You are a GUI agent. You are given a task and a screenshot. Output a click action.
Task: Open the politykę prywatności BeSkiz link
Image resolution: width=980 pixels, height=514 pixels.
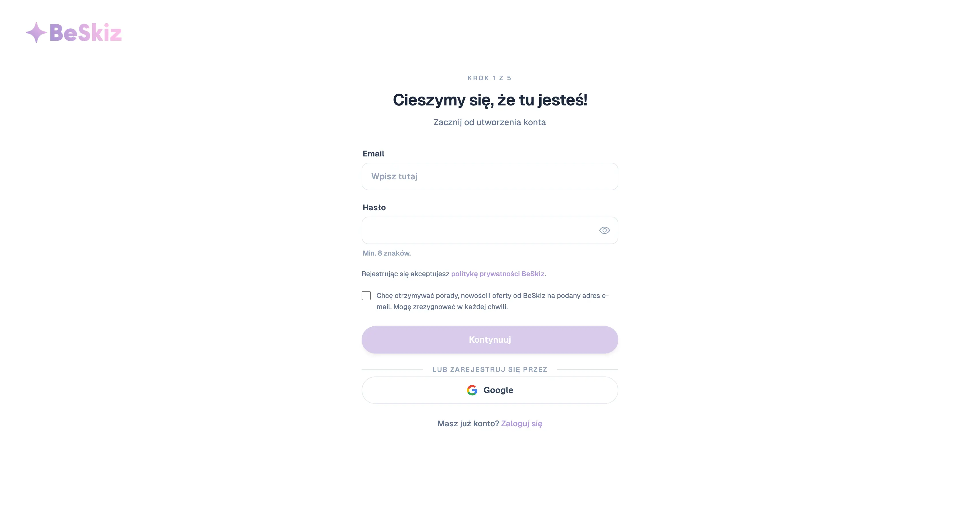[497, 274]
